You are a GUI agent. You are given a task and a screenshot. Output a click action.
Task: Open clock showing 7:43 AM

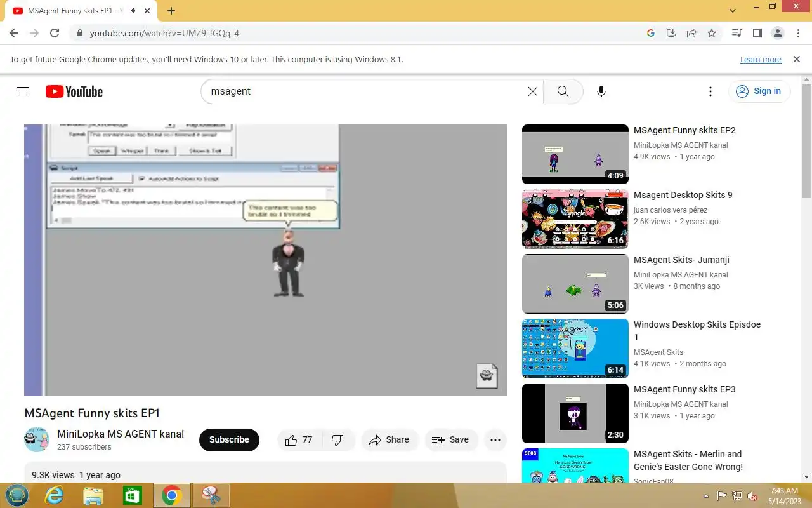pos(784,496)
